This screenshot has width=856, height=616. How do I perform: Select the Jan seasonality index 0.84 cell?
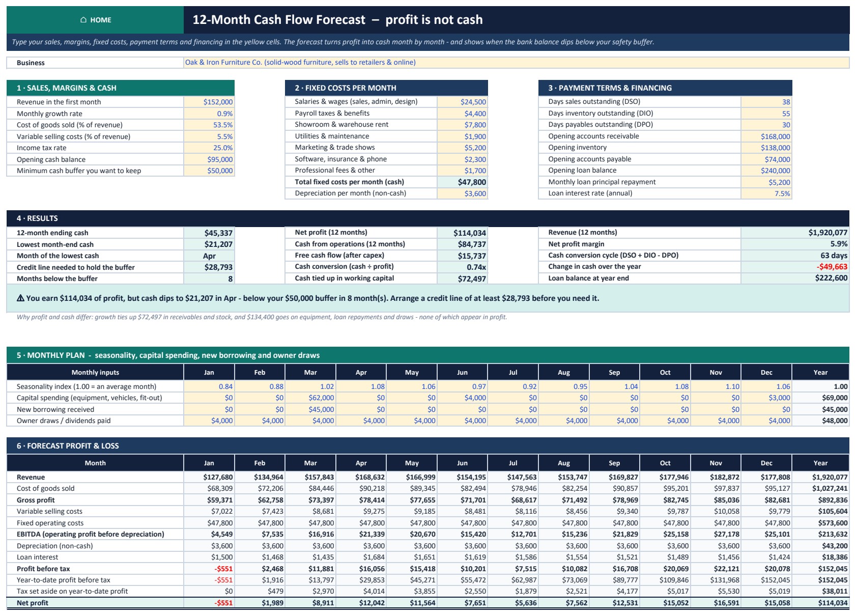(209, 386)
